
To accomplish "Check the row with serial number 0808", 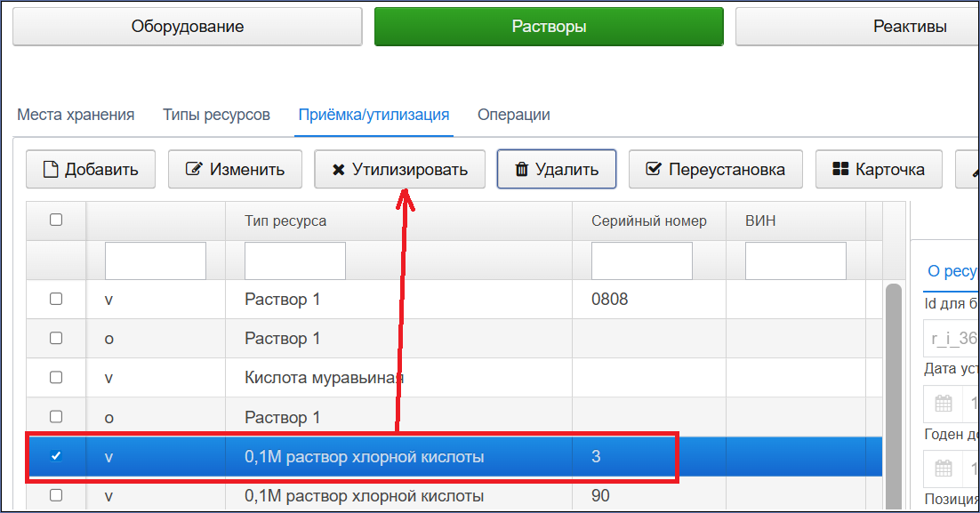I will (56, 299).
